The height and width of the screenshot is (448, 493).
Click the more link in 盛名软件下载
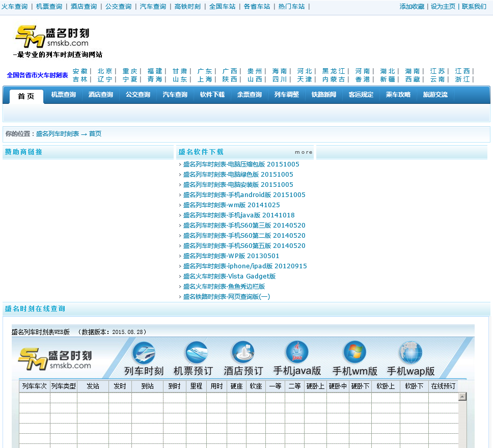(304, 152)
